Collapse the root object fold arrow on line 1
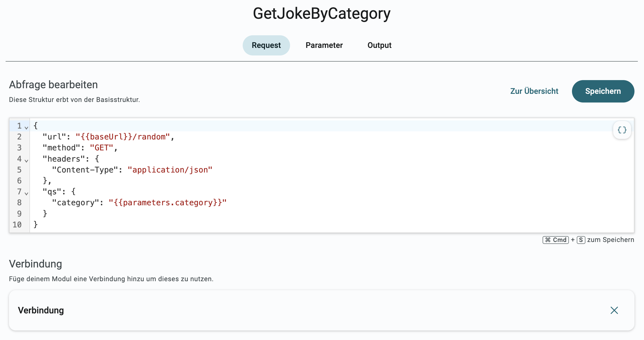Image resolution: width=644 pixels, height=340 pixels. (26, 128)
